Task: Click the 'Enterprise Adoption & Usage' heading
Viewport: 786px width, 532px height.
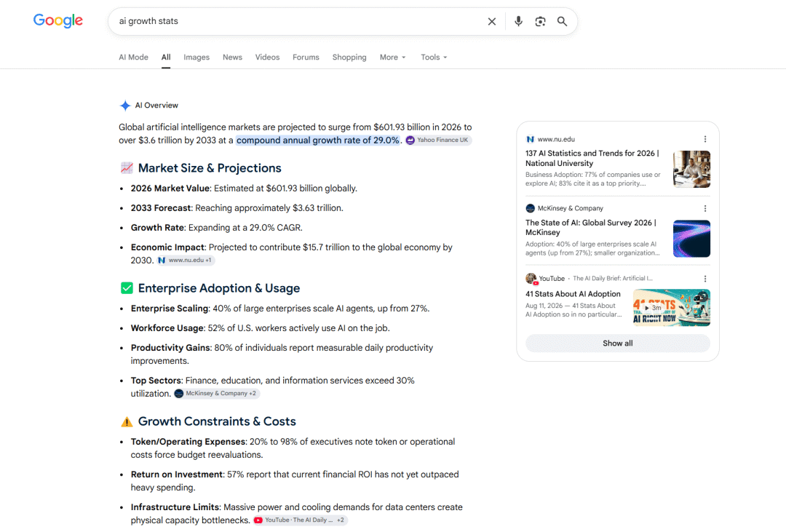Action: (x=219, y=288)
